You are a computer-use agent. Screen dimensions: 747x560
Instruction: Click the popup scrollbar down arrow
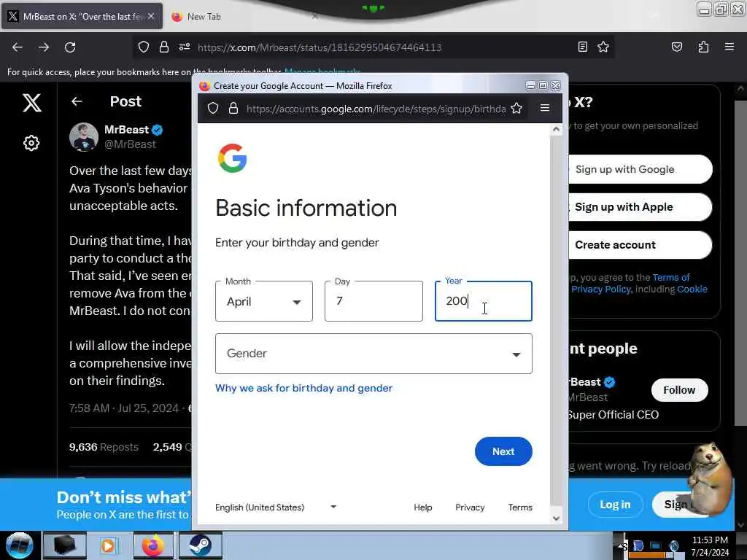coord(556,518)
